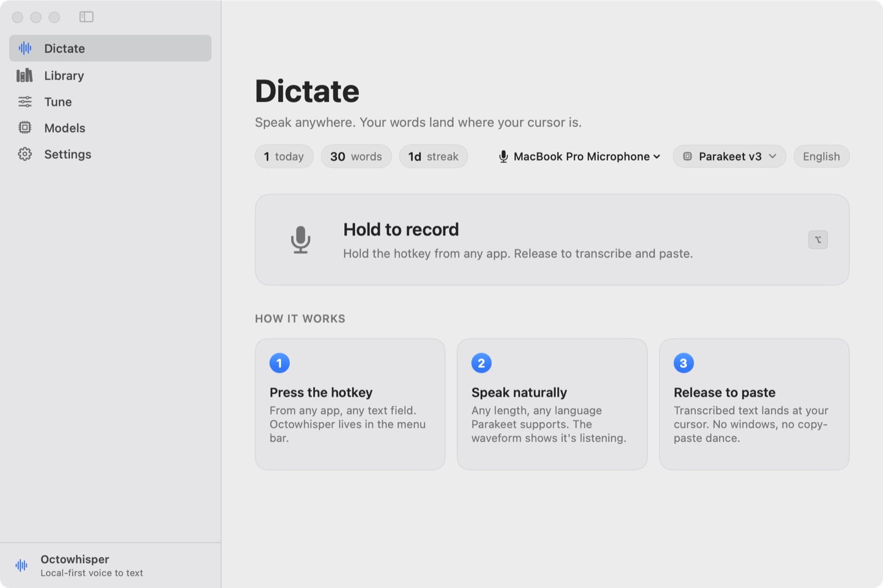Click the Dictate page title
883x588 pixels.
coord(307,91)
